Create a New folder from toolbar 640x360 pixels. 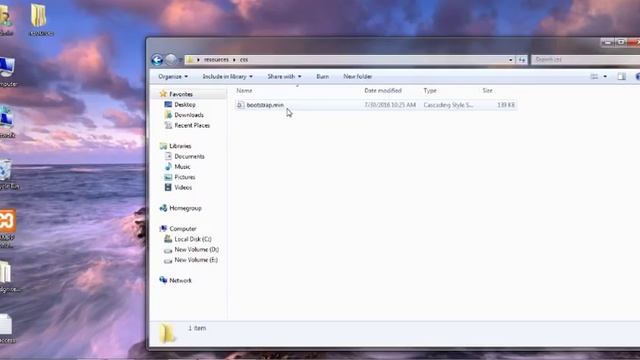358,76
